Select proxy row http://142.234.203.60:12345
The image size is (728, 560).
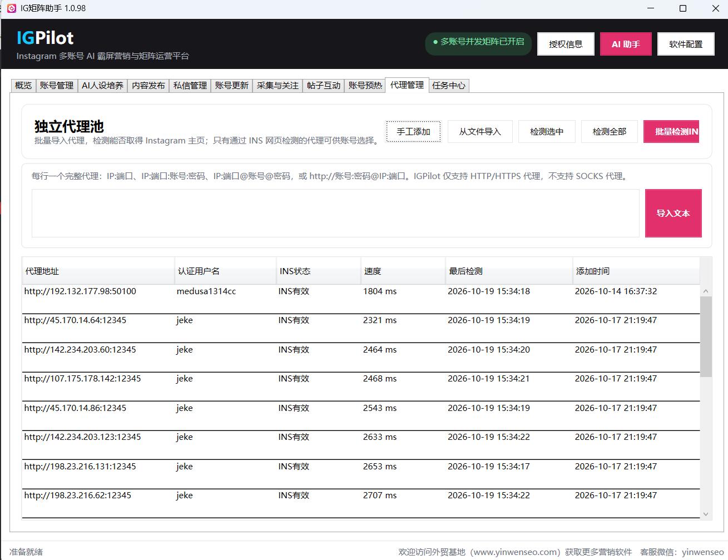[361, 358]
